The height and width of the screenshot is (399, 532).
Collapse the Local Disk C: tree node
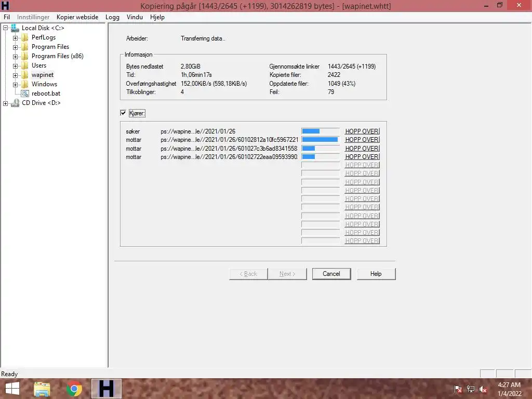[x=5, y=28]
